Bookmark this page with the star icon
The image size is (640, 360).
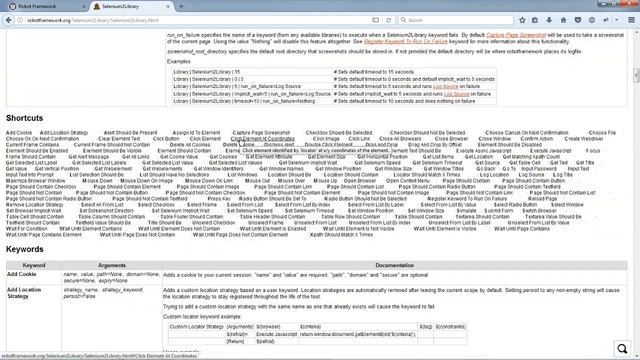(x=522, y=20)
